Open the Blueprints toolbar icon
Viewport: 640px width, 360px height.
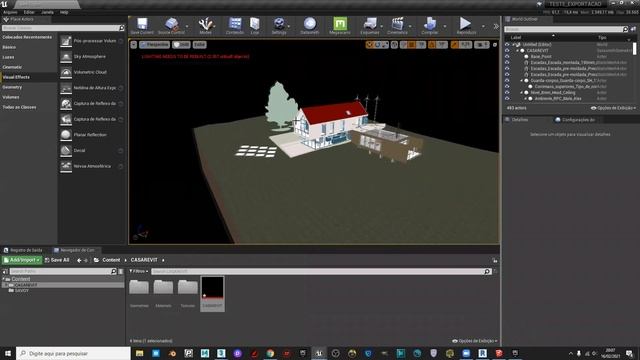click(370, 25)
